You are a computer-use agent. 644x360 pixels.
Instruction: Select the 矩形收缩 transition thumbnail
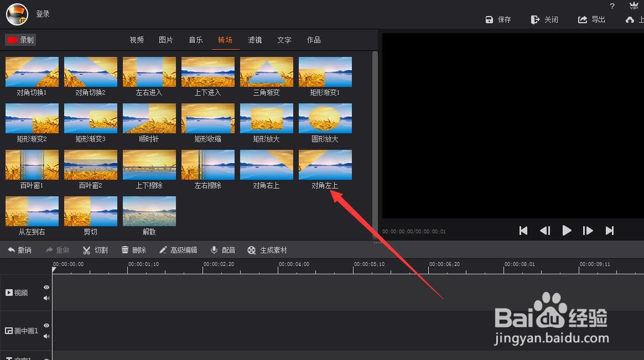point(208,118)
